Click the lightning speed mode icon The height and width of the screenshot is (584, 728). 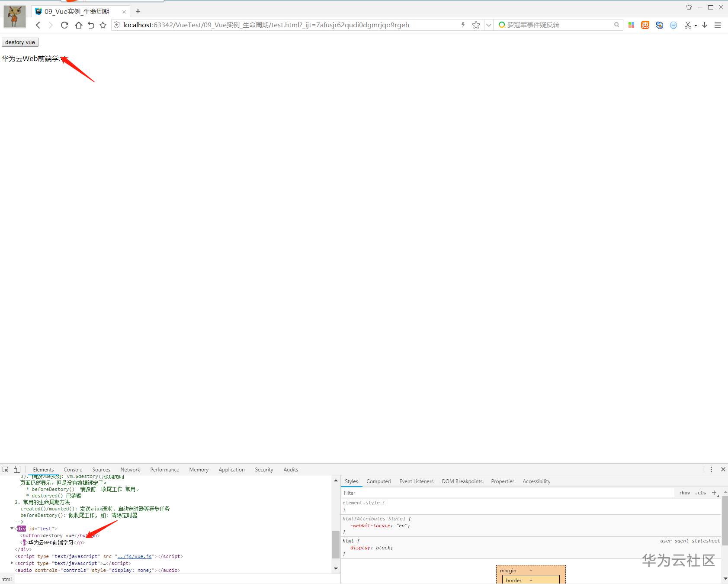click(x=463, y=25)
